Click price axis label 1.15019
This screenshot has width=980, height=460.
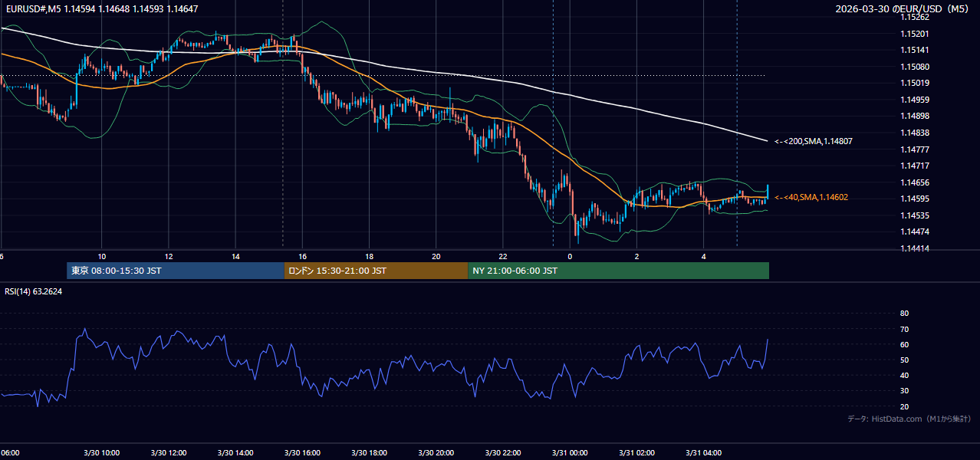[x=915, y=83]
